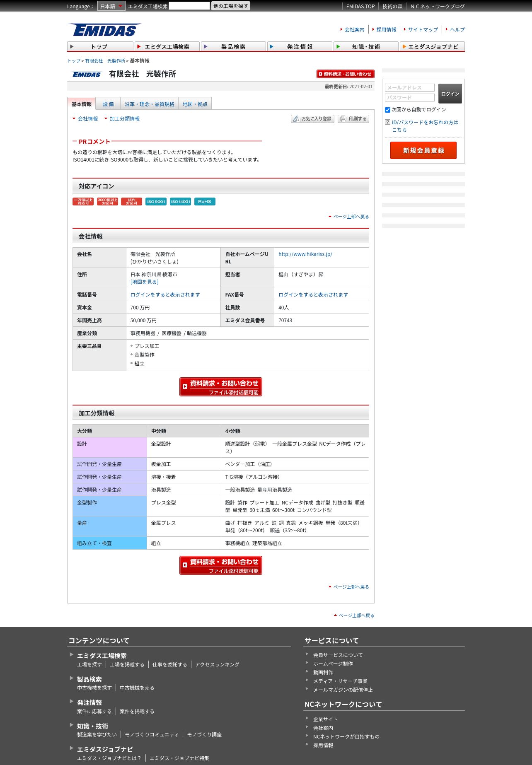Open the トップ navigation menu
Viewport: 532px width, 765px height.
point(100,46)
